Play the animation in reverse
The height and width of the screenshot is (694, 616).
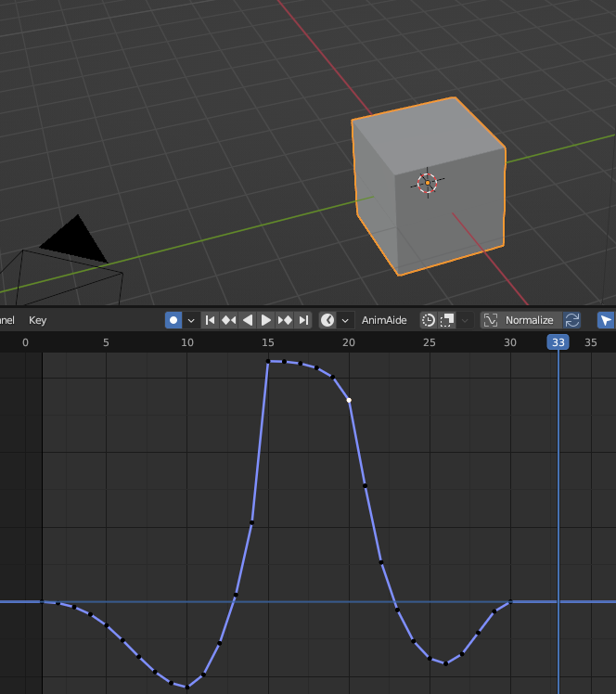pos(248,320)
